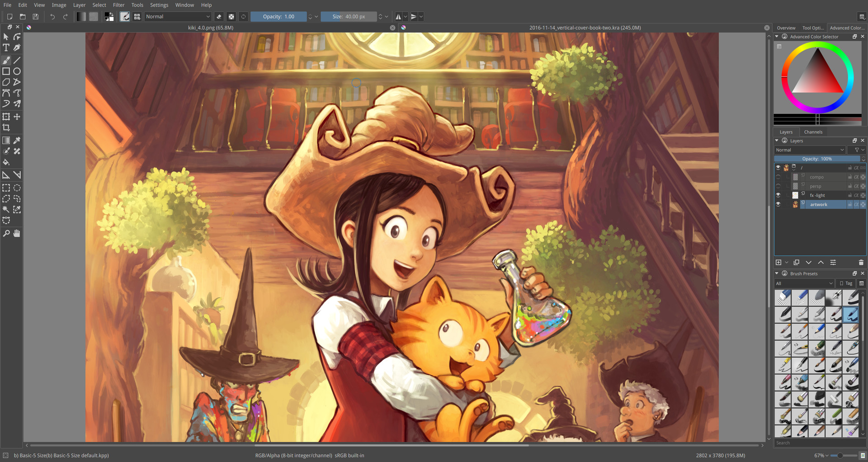868x462 pixels.
Task: Add a new paint layer
Action: click(x=778, y=262)
